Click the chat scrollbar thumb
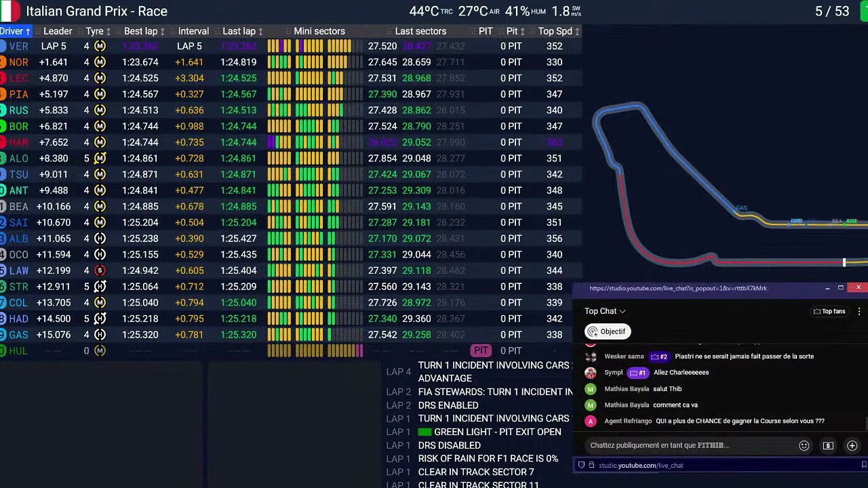Image resolution: width=868 pixels, height=488 pixels. coord(866,424)
